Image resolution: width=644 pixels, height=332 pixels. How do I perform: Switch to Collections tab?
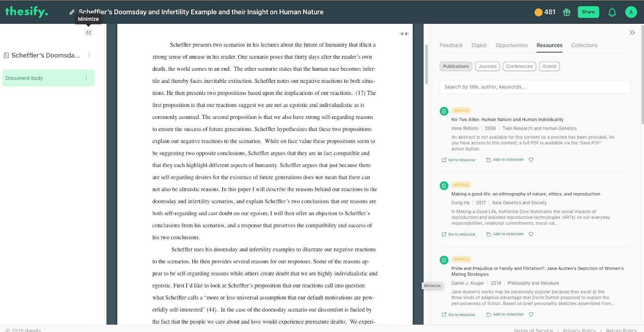(584, 45)
